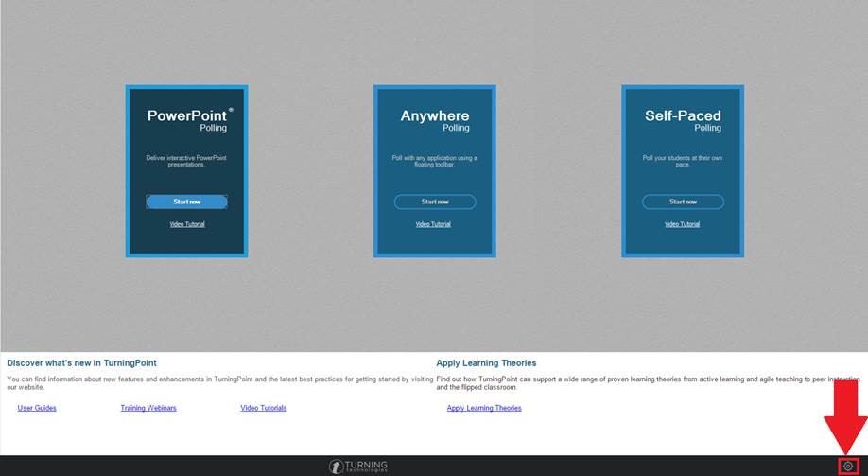Open the User Guides link
The width and height of the screenshot is (868, 476).
(x=37, y=408)
